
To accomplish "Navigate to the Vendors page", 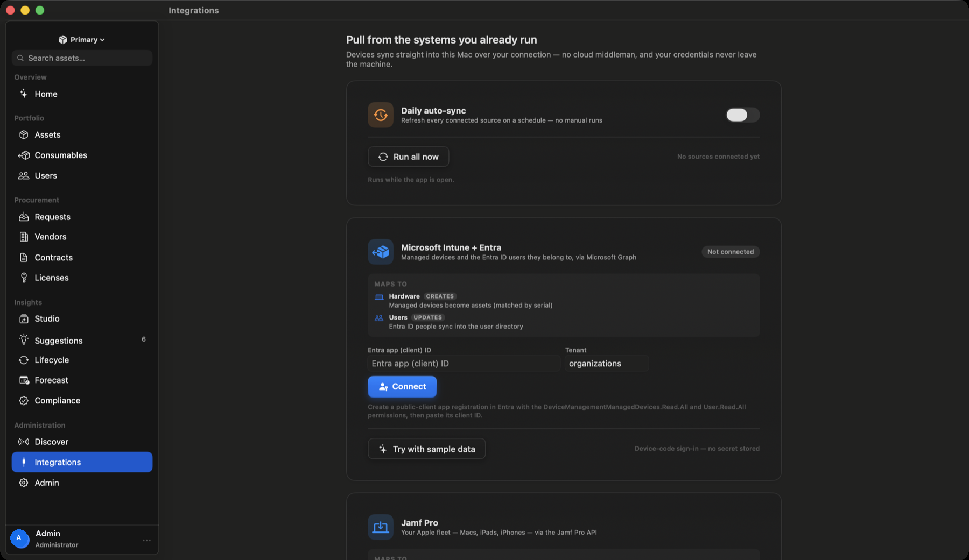I will pyautogui.click(x=51, y=237).
